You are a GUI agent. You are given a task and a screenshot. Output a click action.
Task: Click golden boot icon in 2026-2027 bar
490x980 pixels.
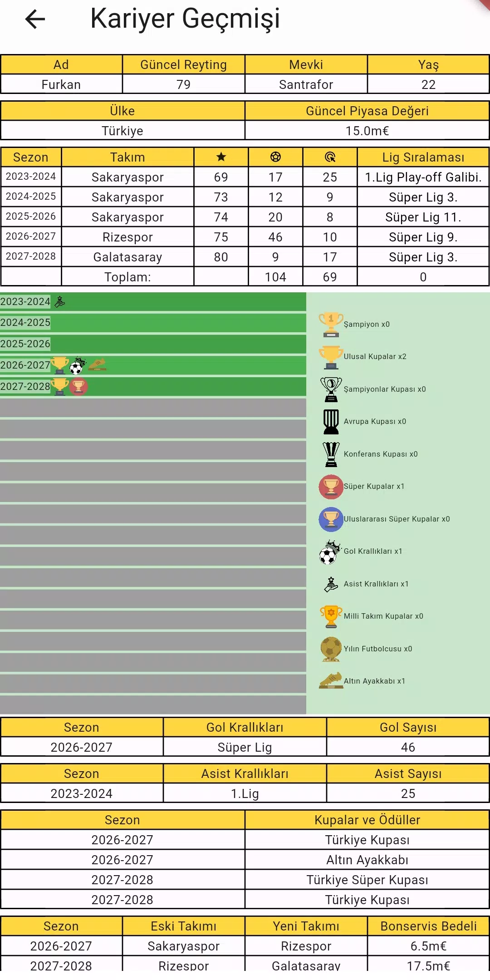coord(97,364)
